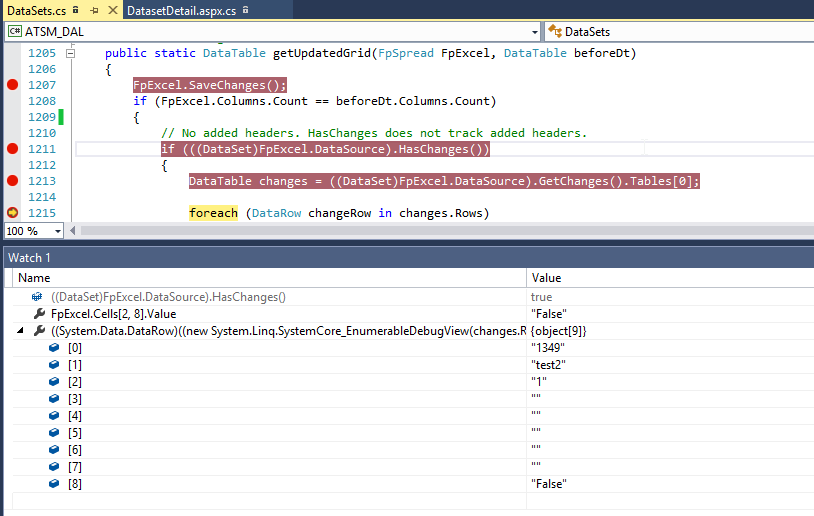
Task: Click the Value column header
Action: [x=546, y=278]
